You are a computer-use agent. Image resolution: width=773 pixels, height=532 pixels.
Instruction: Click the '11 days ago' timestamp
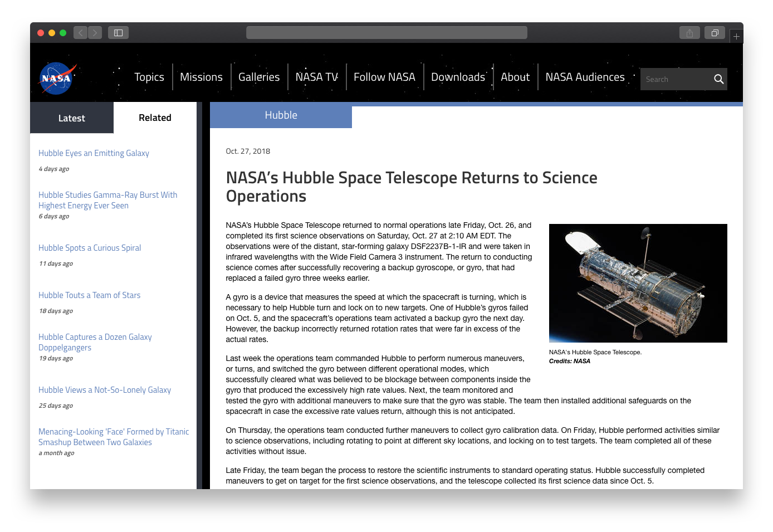click(56, 263)
